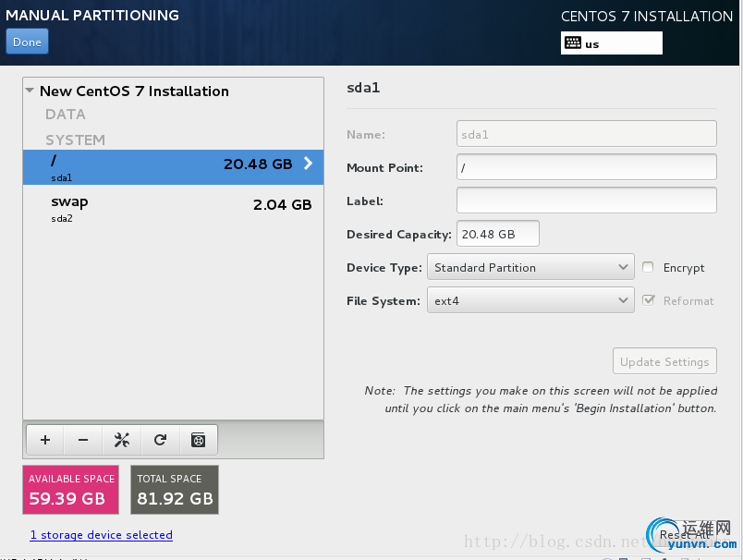Open mount point configuration tools icon
This screenshot has width=743, height=560.
pos(122,440)
